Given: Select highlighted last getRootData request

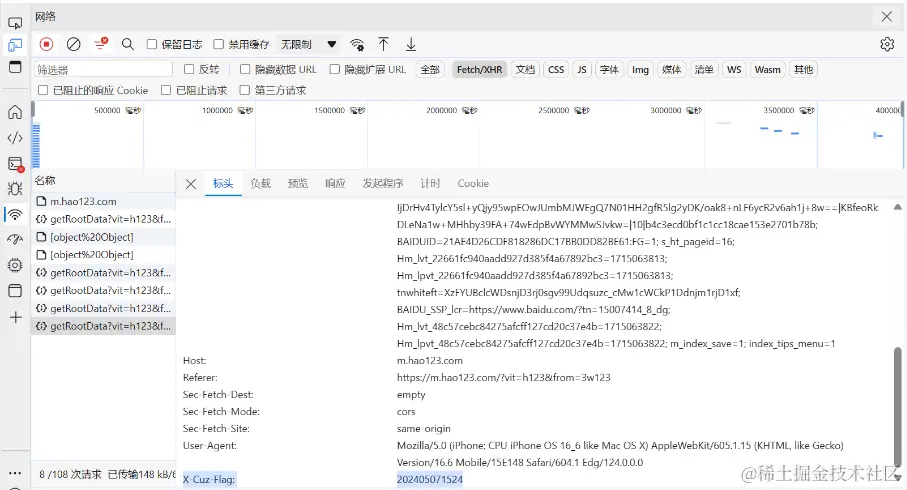Looking at the screenshot, I should [x=104, y=326].
